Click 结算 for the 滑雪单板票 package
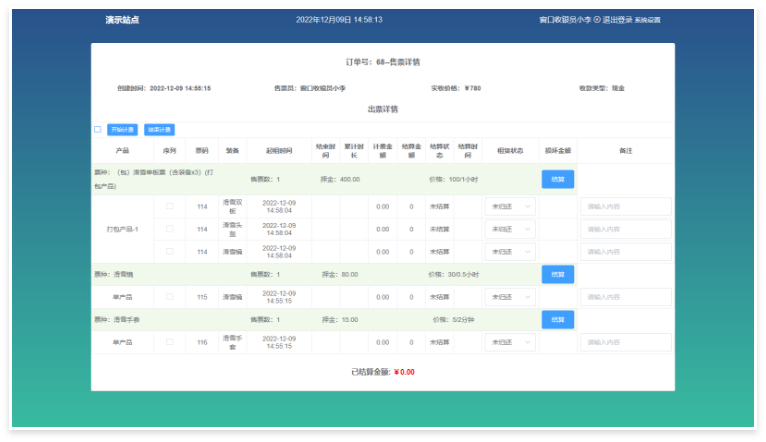The image size is (766, 442). tap(557, 179)
